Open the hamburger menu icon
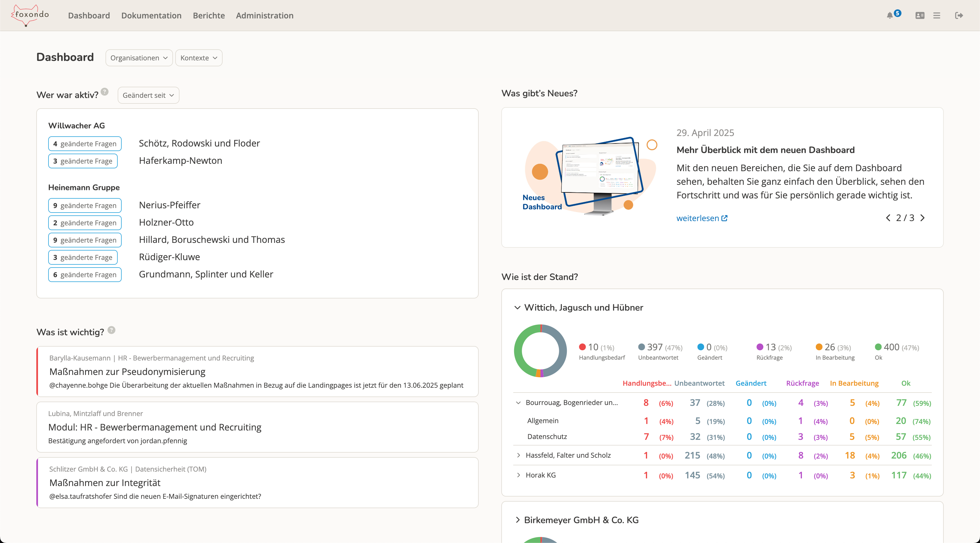 937,16
